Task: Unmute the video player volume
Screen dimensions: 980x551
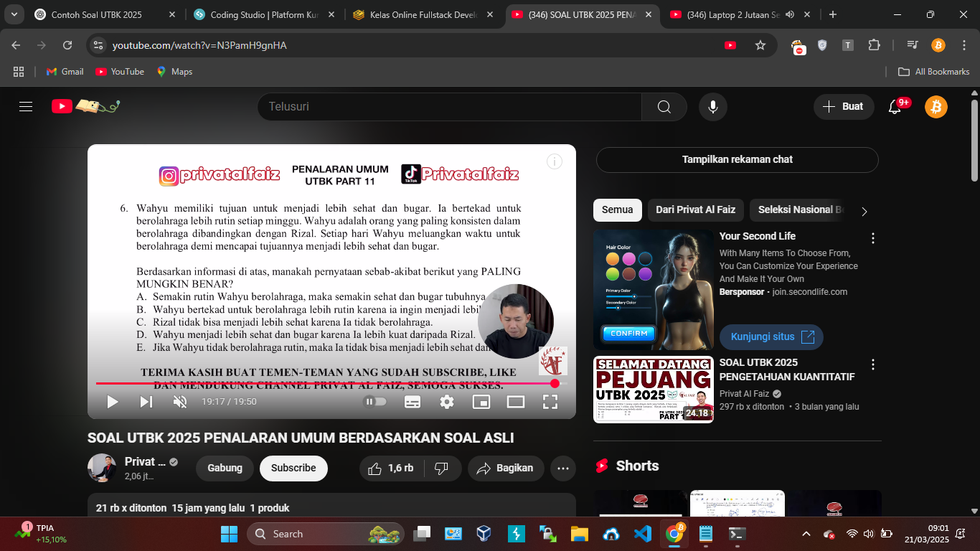Action: point(180,402)
